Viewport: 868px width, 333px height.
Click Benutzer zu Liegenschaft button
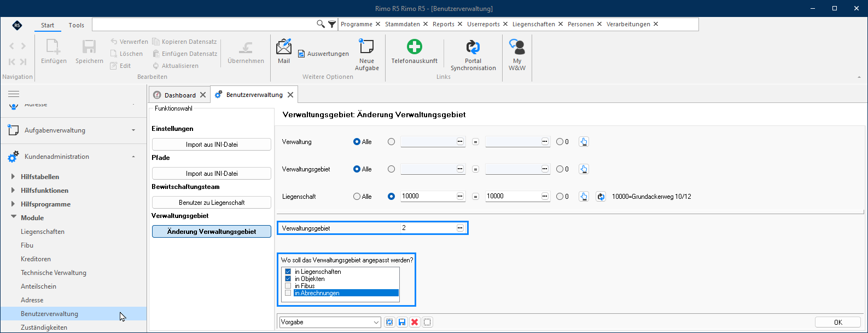pos(212,203)
